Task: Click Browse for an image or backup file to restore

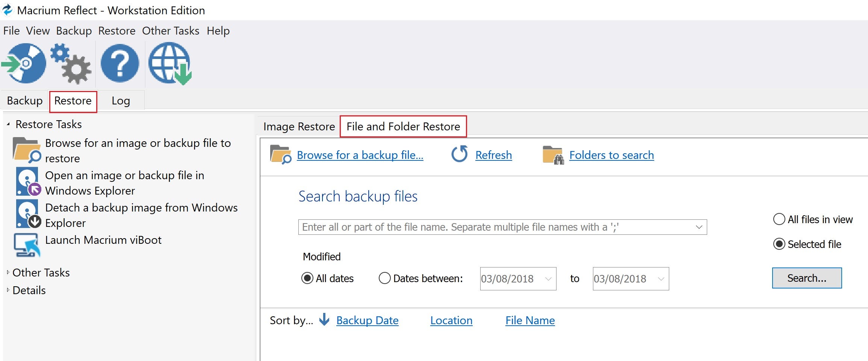Action: 138,150
